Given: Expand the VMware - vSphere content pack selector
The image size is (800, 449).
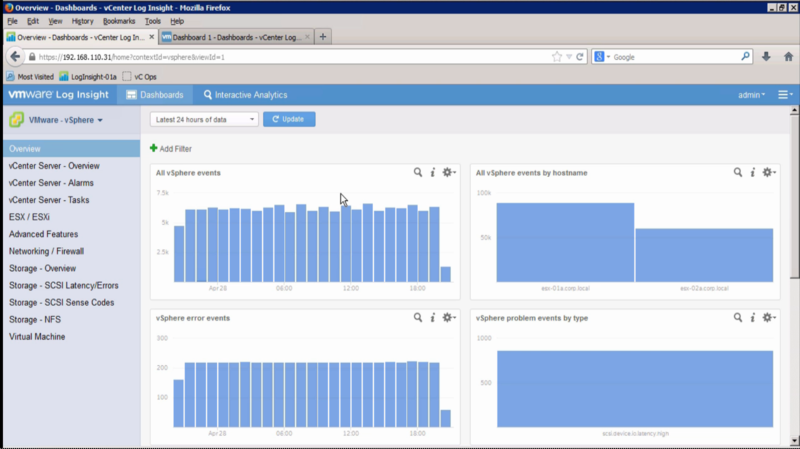Looking at the screenshot, I should (x=65, y=120).
